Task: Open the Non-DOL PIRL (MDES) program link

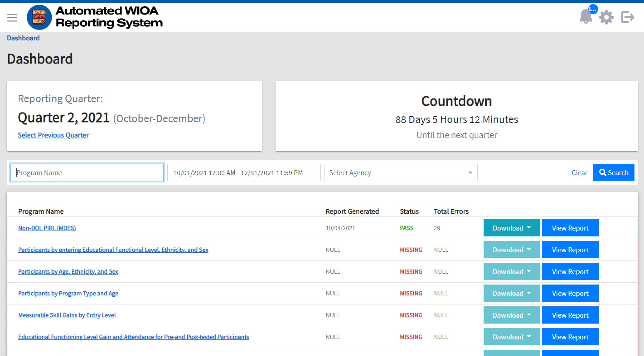Action: coord(47,228)
